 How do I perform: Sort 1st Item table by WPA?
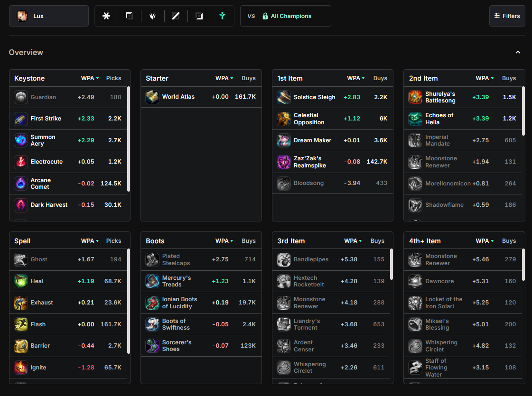(x=355, y=78)
